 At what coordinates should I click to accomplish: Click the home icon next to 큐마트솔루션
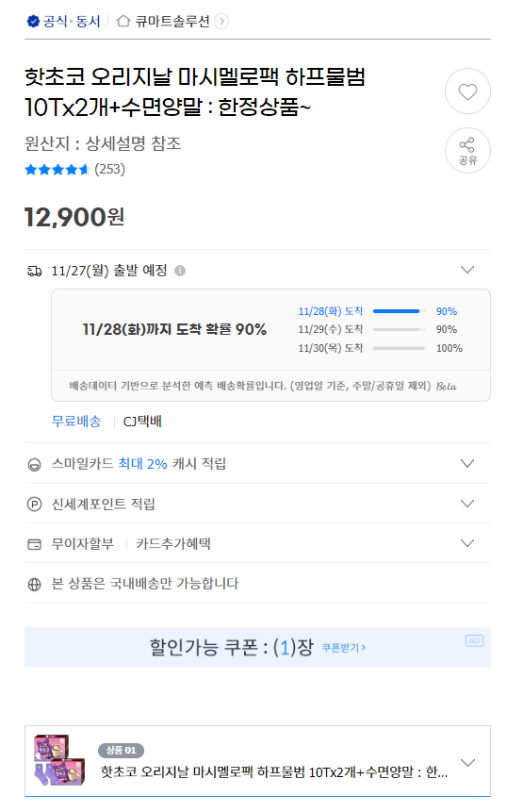click(123, 22)
